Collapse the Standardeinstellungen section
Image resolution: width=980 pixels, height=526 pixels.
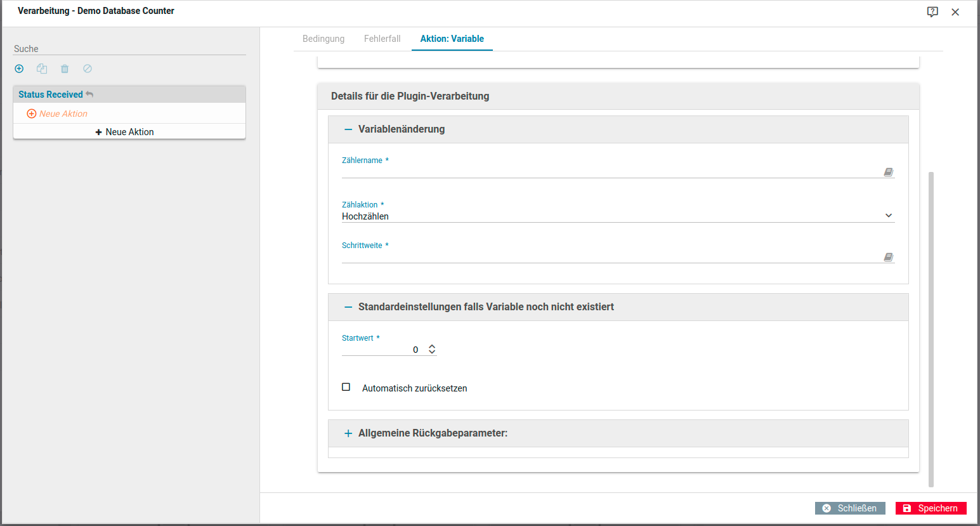click(x=348, y=307)
